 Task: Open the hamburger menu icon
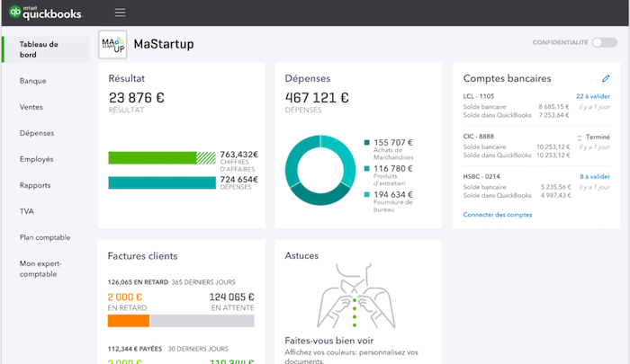pyautogui.click(x=120, y=13)
